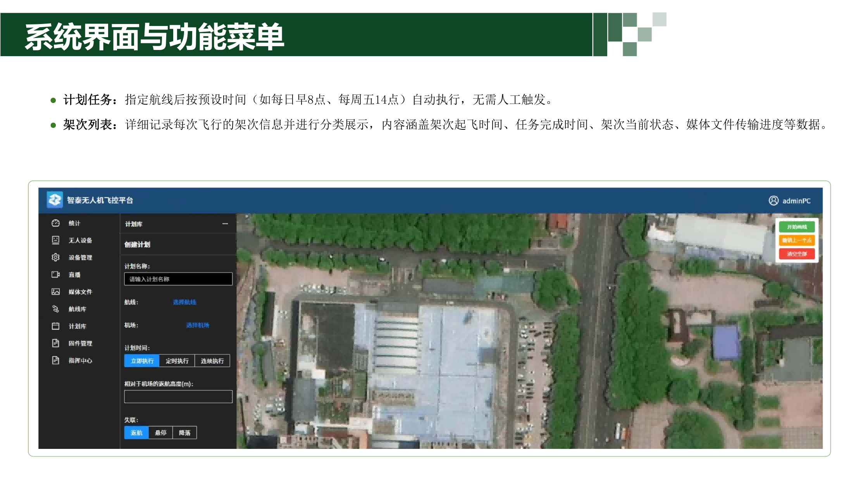This screenshot has width=868, height=488.
Task: Select 连续执行 plan time option
Action: 212,361
